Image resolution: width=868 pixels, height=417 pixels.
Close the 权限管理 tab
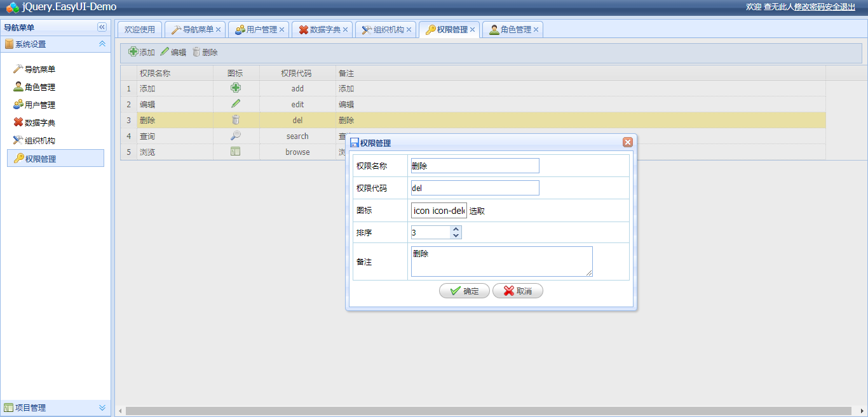click(473, 30)
